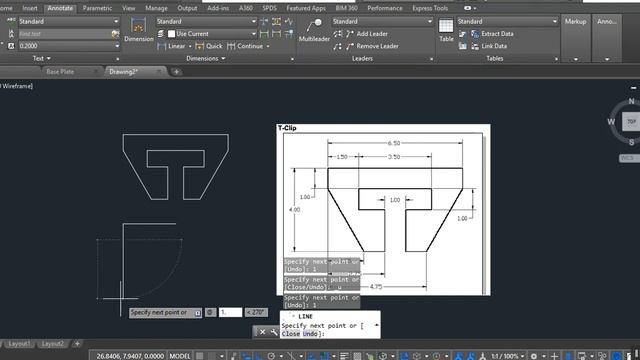Viewport: 640px width, 360px height.
Task: Expand the Dimensions panel flyout
Action: coord(206,58)
